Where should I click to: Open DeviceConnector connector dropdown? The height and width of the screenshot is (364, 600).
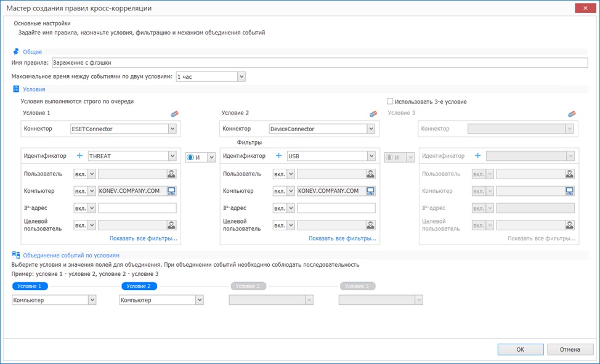point(371,129)
